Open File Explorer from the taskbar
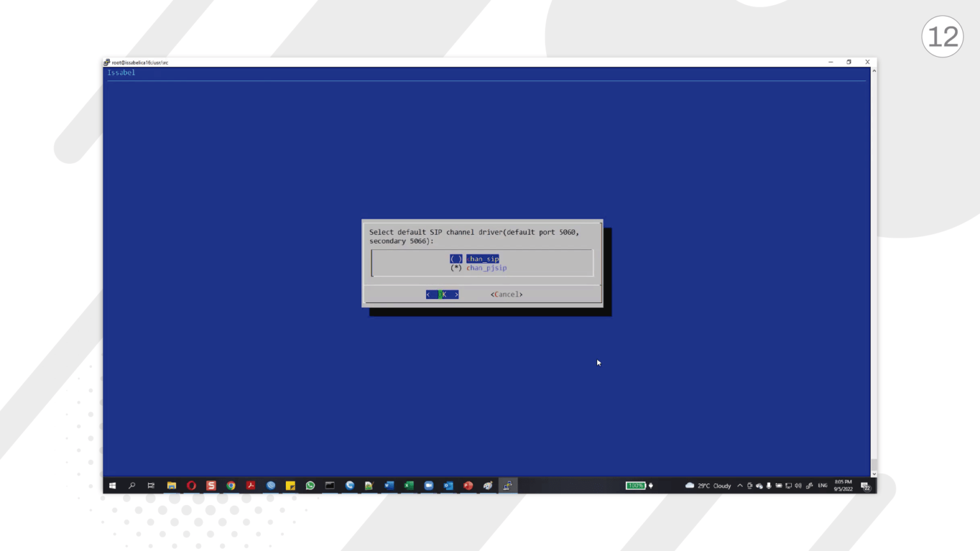This screenshot has height=551, width=980. click(172, 486)
